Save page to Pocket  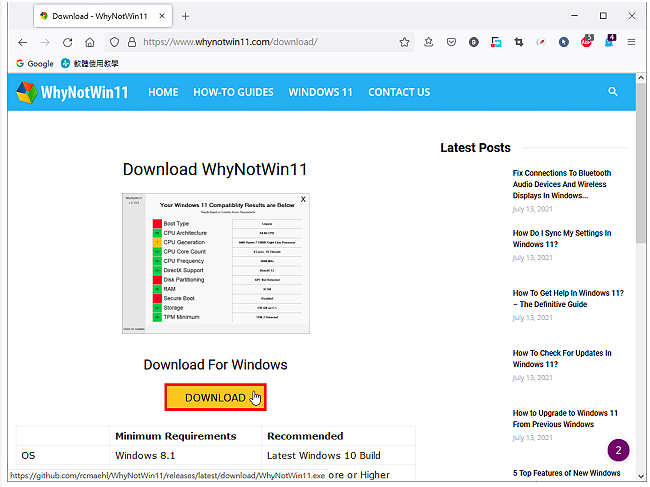coord(451,42)
